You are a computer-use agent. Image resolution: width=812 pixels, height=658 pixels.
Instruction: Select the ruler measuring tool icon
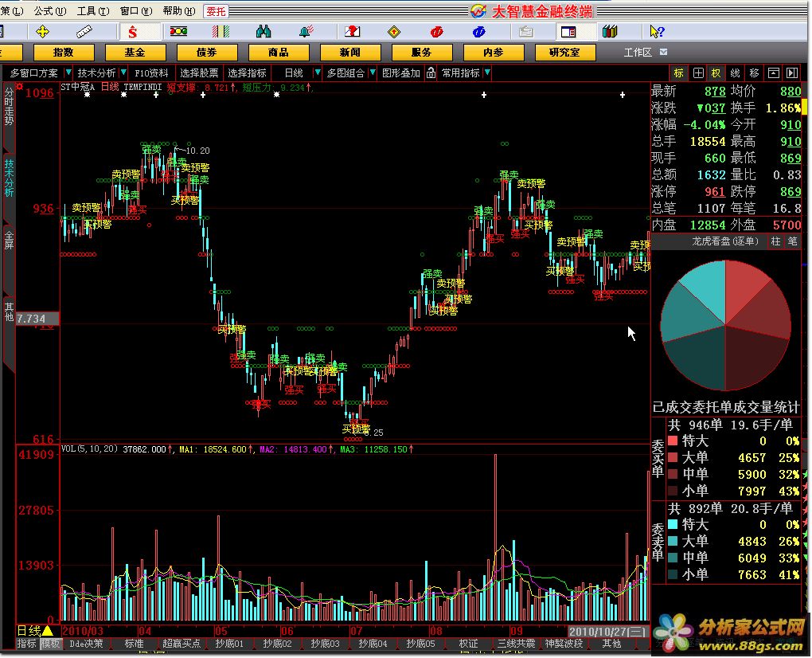[x=84, y=32]
